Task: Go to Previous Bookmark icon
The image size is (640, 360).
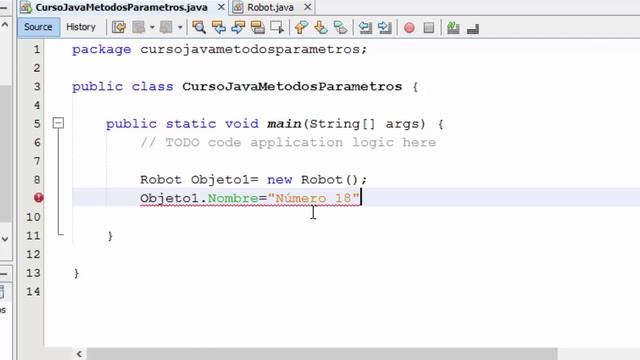Action: [301, 27]
